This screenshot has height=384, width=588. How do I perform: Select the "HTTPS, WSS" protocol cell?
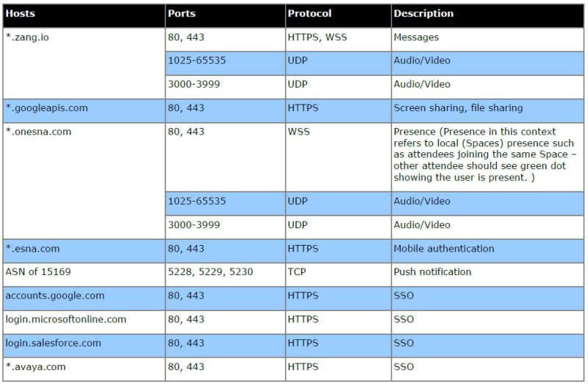click(x=338, y=40)
